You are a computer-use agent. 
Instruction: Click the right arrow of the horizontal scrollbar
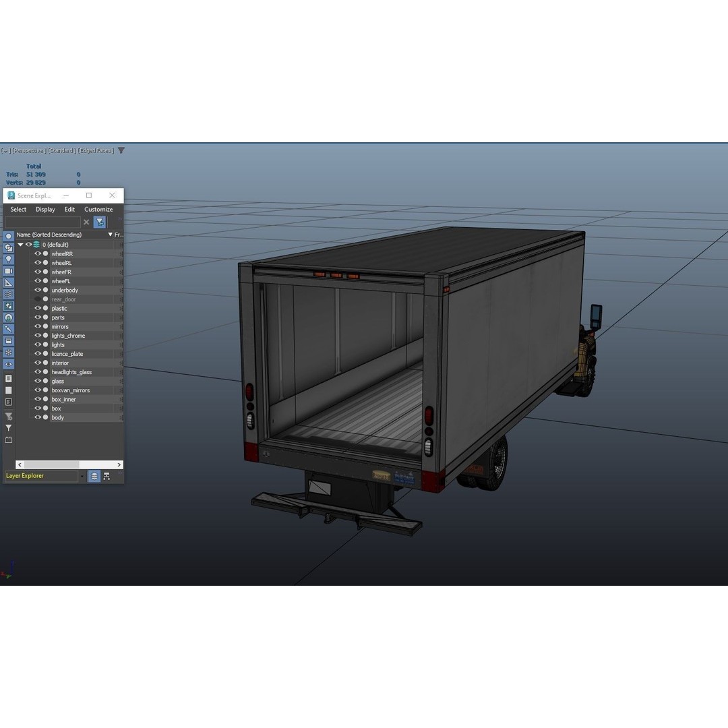119,464
